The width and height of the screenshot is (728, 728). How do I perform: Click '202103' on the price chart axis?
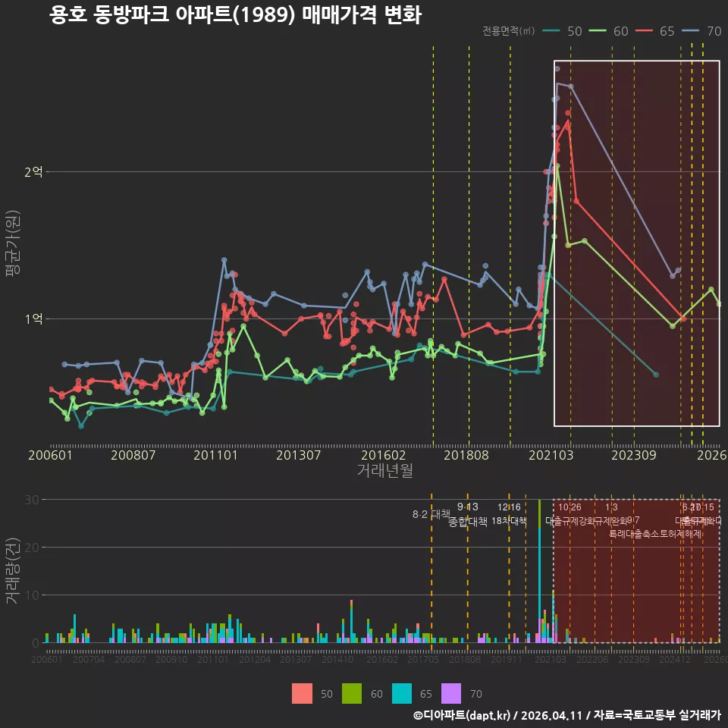(x=551, y=455)
